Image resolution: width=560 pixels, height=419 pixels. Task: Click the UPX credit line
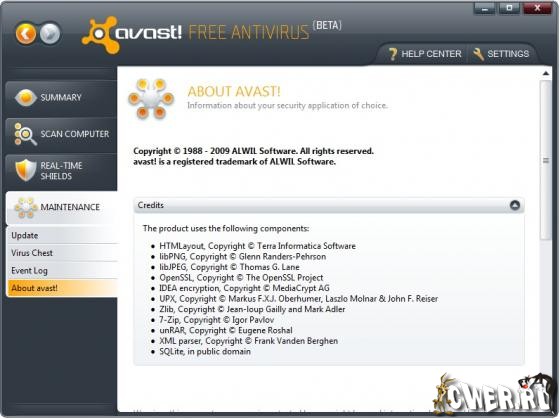coord(299,299)
